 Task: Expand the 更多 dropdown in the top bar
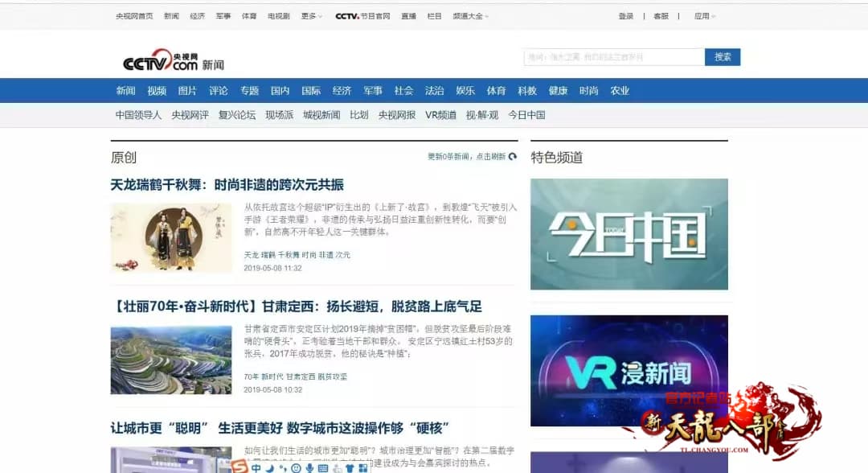311,16
